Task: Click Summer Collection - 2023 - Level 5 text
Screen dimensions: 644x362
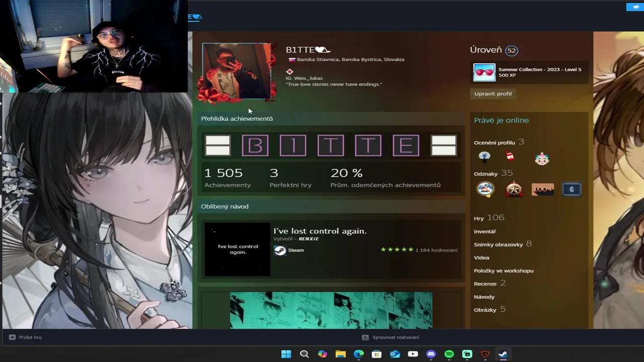Action: tap(539, 69)
